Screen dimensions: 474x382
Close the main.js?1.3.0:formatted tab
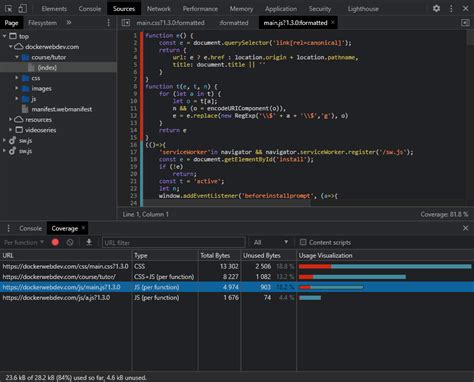coord(332,22)
